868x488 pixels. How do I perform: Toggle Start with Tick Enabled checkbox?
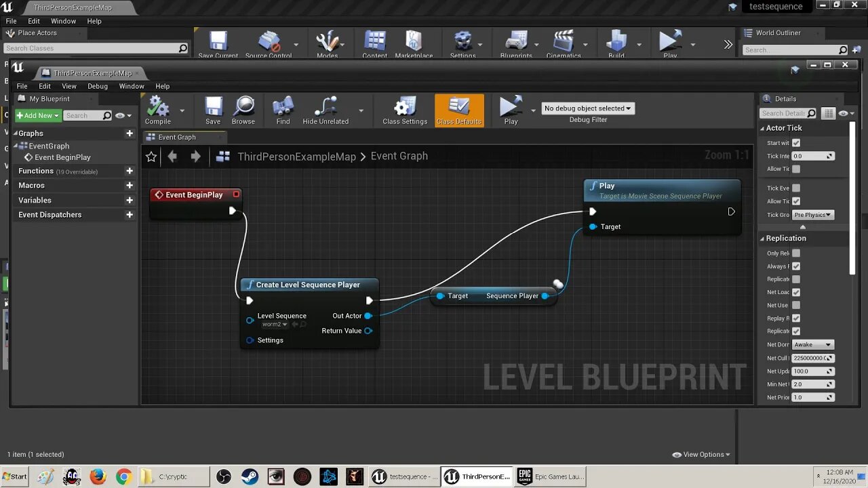796,143
